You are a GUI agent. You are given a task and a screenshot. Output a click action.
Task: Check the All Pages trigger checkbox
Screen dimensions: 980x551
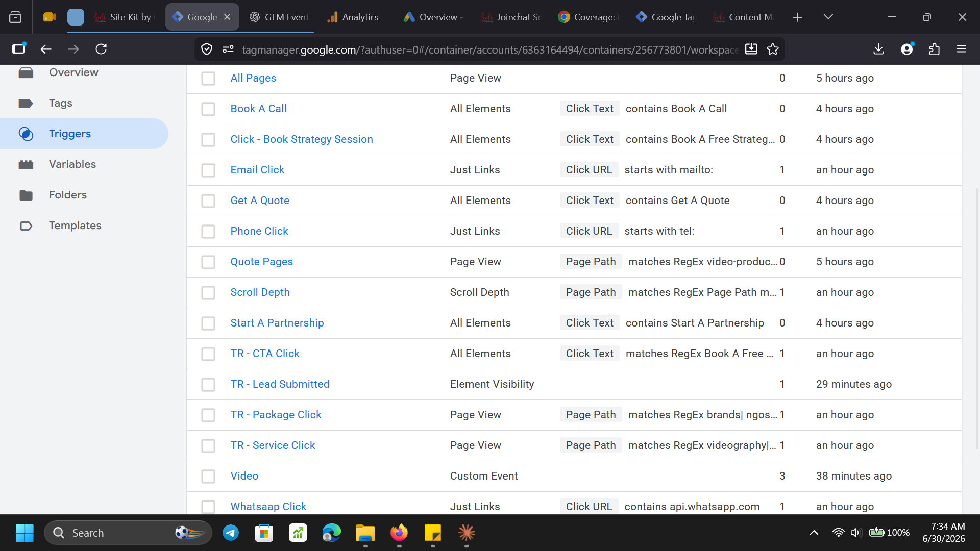(208, 79)
